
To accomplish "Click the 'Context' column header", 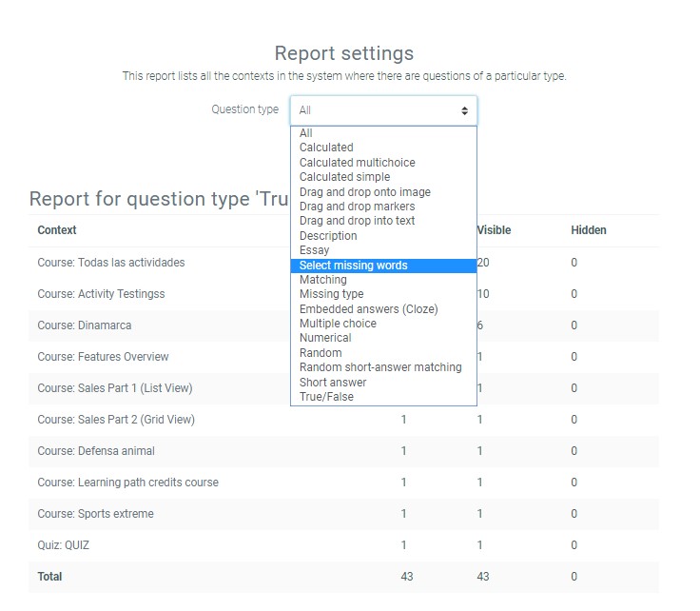I will click(57, 230).
